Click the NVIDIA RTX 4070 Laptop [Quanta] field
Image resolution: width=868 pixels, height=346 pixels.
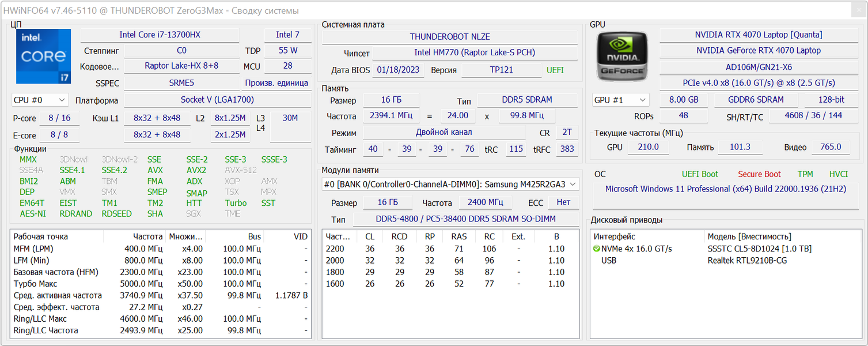[x=758, y=35]
